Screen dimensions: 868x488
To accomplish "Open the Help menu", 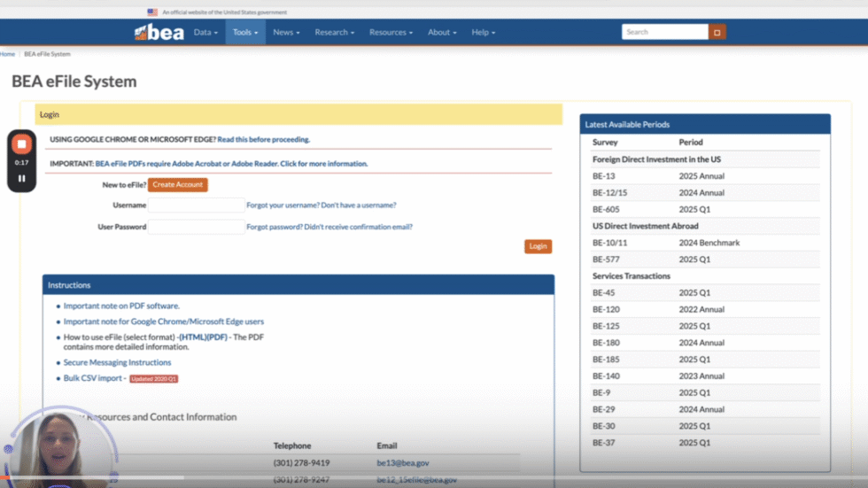I will [483, 32].
